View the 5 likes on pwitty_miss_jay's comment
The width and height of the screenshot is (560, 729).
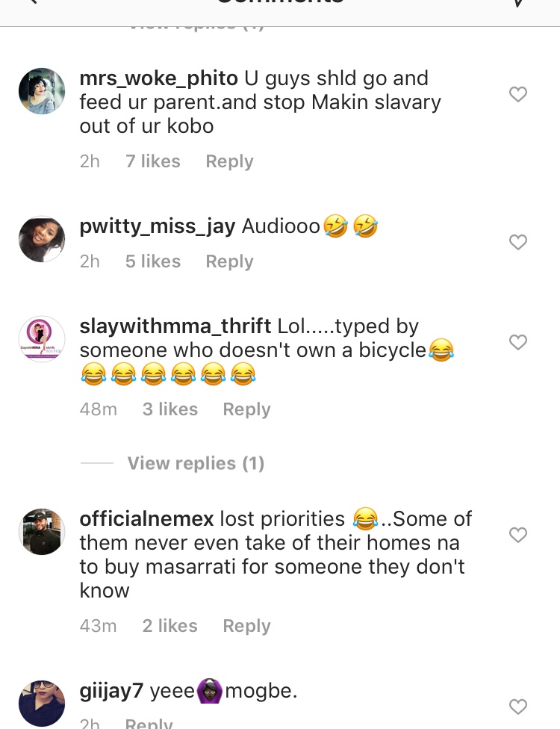153,261
